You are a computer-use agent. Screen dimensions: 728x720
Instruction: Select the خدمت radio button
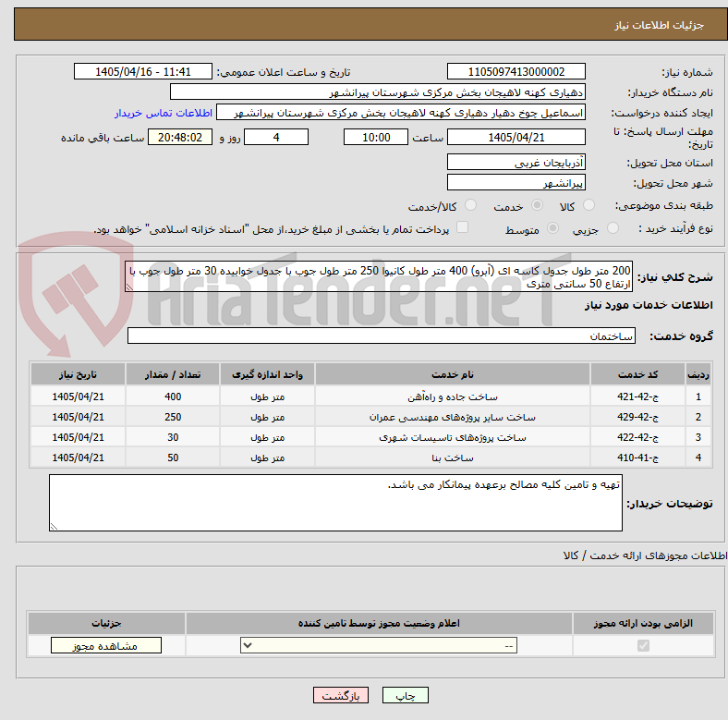pyautogui.click(x=537, y=205)
